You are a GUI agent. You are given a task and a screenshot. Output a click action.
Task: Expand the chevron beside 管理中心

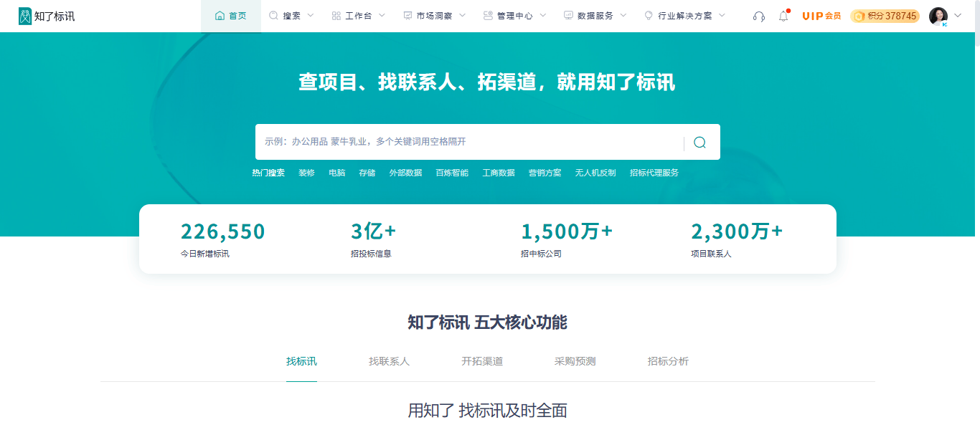542,16
